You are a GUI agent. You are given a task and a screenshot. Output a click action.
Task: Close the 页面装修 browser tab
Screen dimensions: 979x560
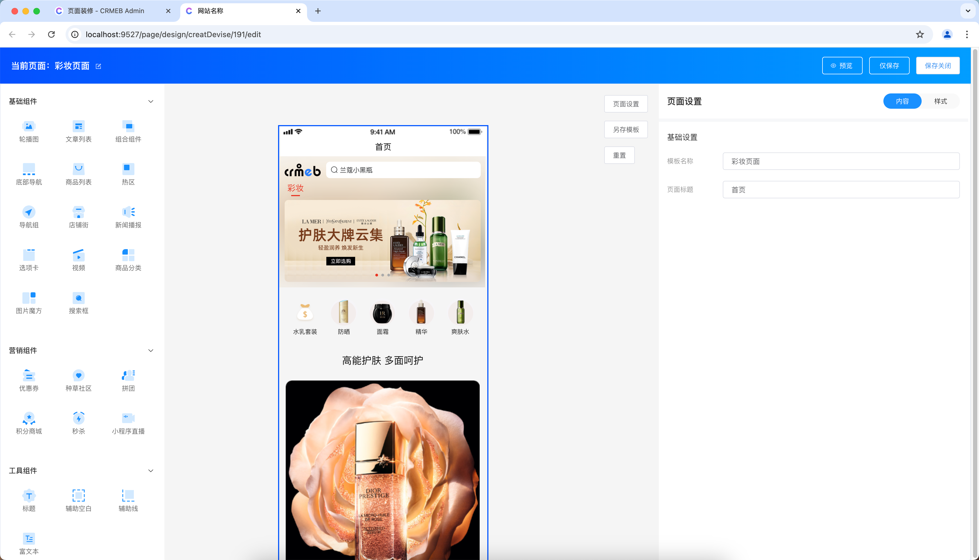tap(168, 11)
